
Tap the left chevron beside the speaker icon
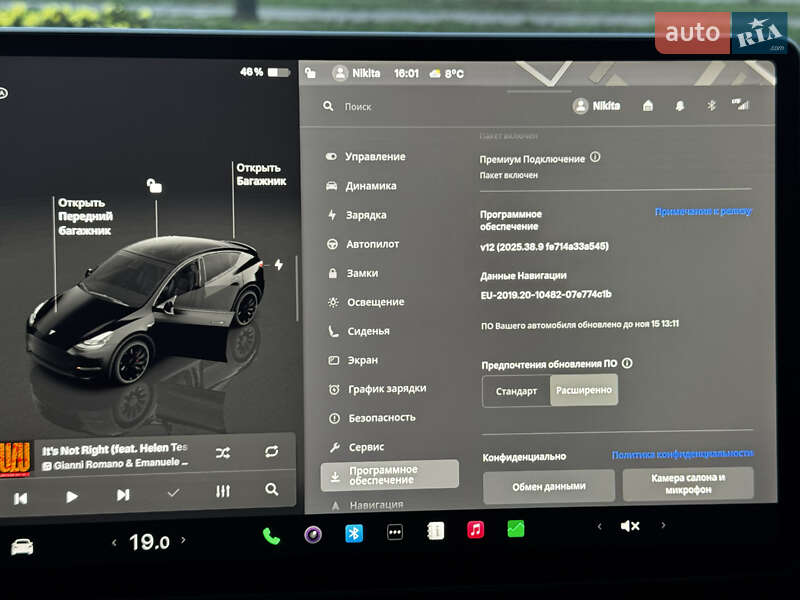coord(599,525)
